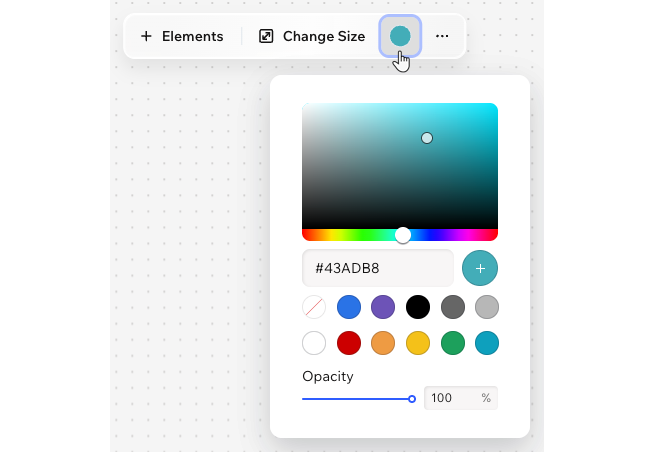Select the cyan color swatch
This screenshot has width=668, height=452.
tap(486, 343)
